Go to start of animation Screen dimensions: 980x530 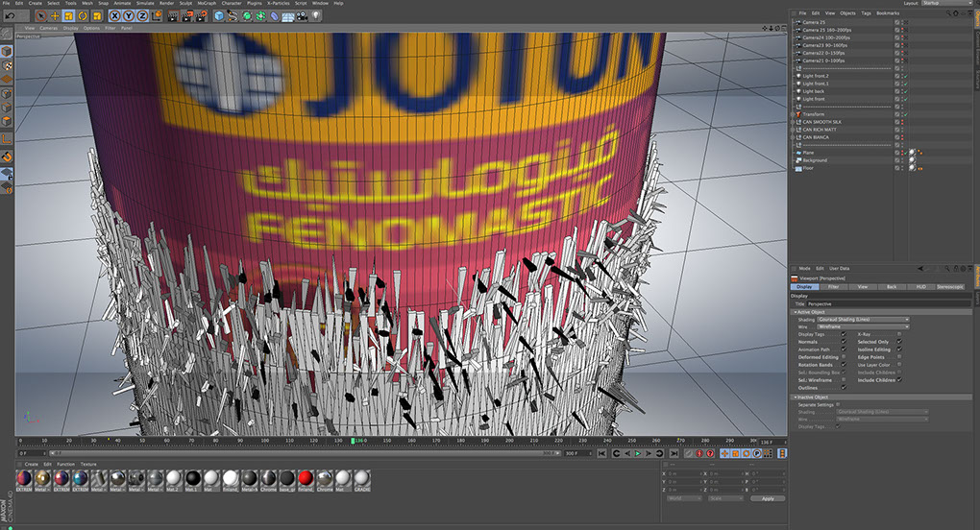(x=601, y=453)
